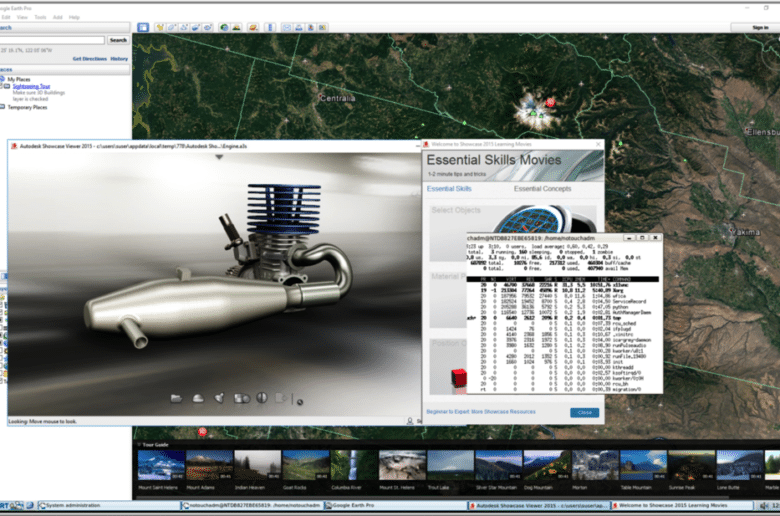This screenshot has height=516, width=780.
Task: Click the Save Image toolbar icon
Action: (311, 27)
